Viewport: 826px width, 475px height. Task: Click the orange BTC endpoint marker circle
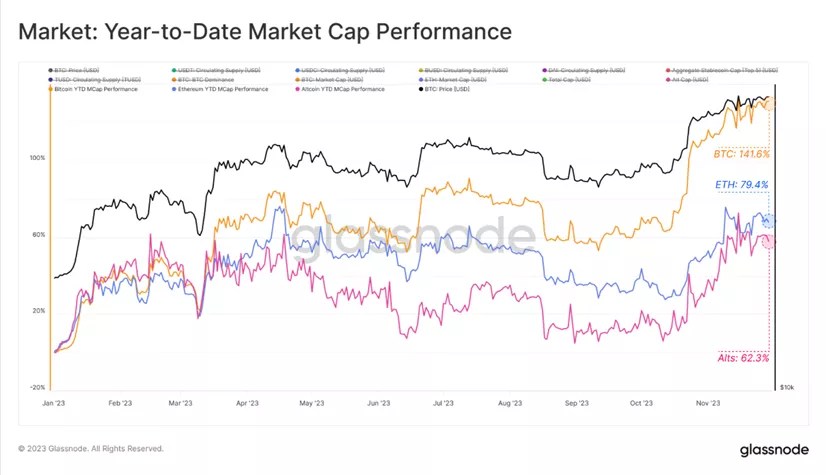tap(769, 103)
